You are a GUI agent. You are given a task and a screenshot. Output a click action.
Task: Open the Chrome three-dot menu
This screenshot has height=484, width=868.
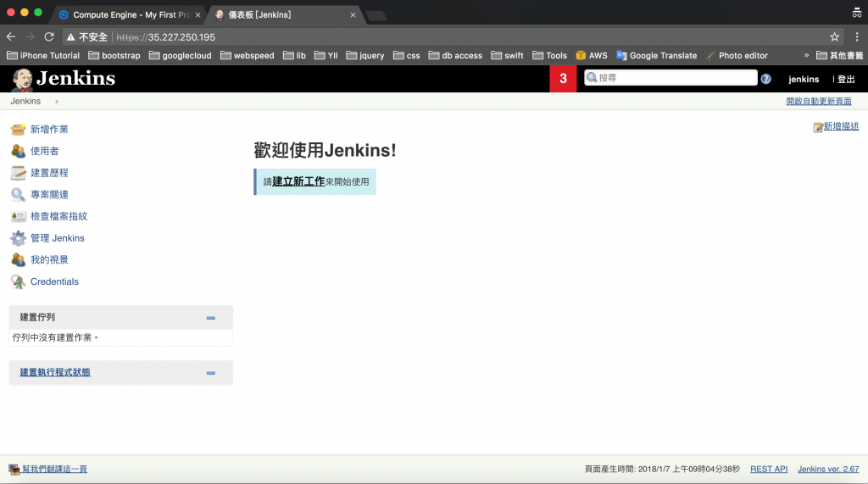(x=857, y=37)
